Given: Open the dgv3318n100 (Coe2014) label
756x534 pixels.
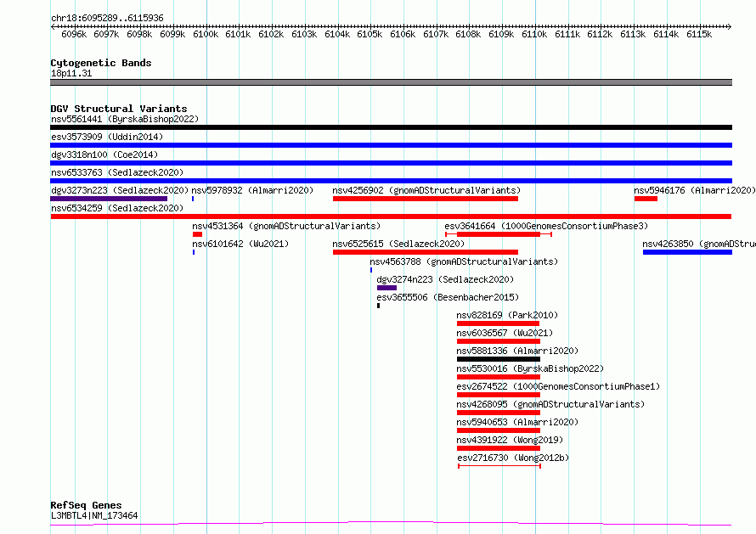Looking at the screenshot, I should [x=104, y=155].
